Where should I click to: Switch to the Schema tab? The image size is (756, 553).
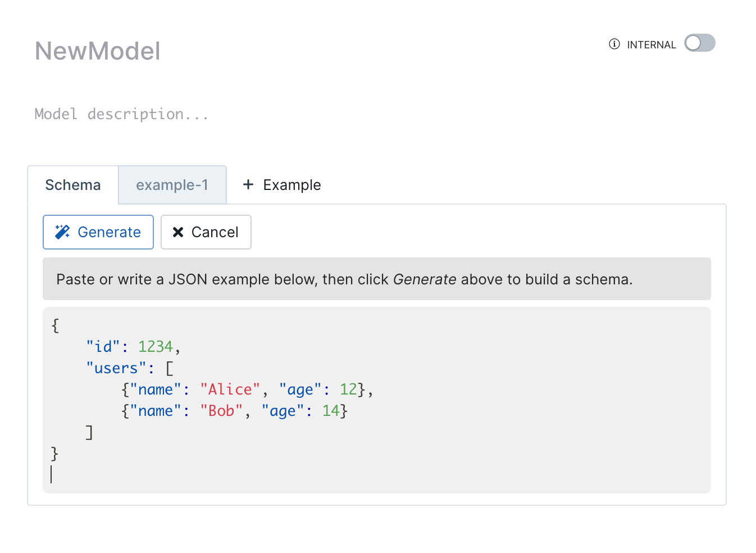pyautogui.click(x=72, y=184)
